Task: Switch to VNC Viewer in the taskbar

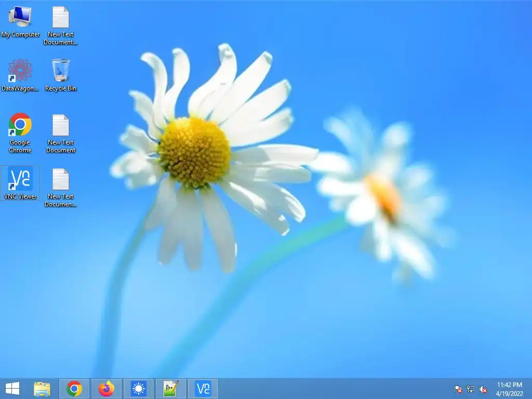Action: [203, 389]
